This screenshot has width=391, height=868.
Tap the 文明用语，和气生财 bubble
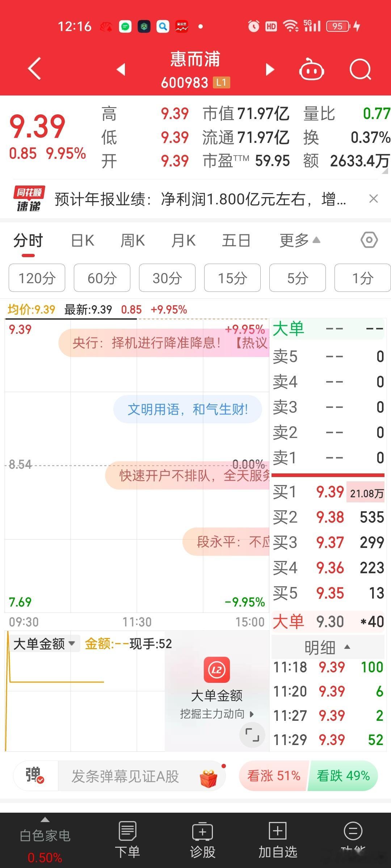pyautogui.click(x=188, y=409)
